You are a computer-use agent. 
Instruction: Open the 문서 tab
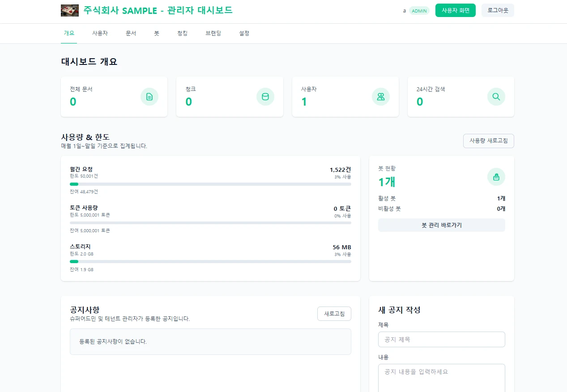(131, 33)
